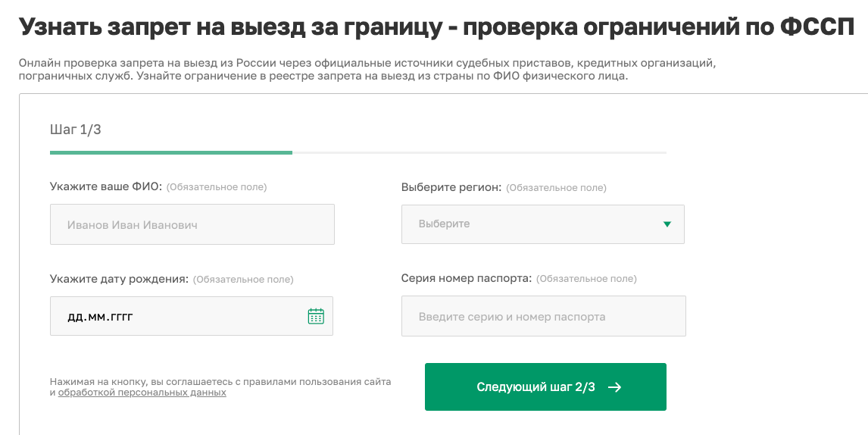This screenshot has width=868, height=435.
Task: Click the Следующий шаг 2/3 button
Action: [x=545, y=386]
